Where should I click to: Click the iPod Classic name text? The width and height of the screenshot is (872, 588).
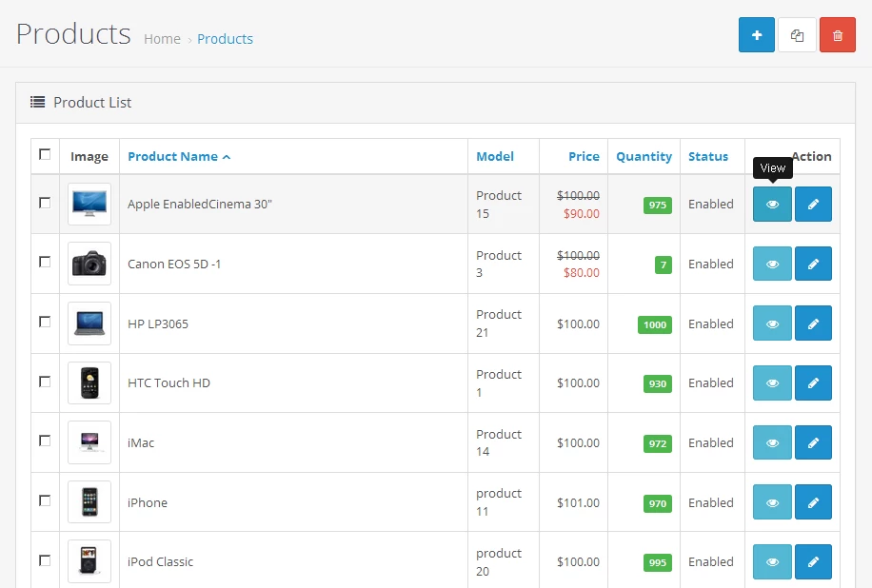[160, 562]
